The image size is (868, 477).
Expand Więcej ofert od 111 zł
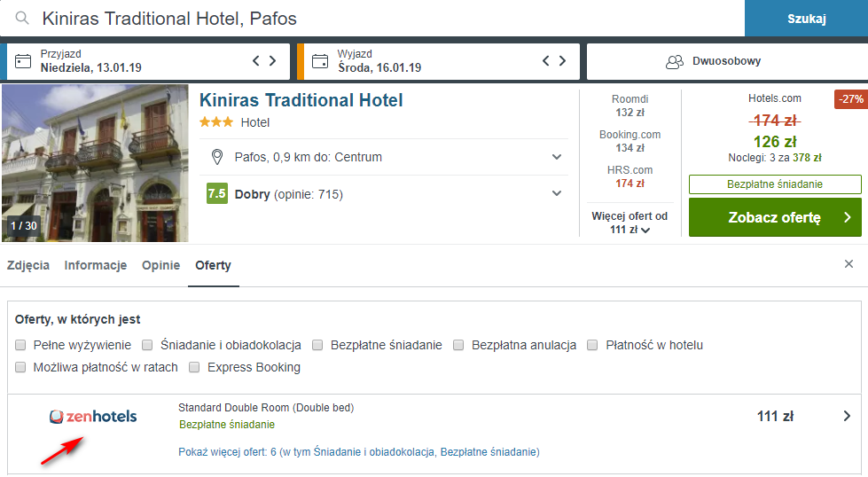tap(630, 223)
